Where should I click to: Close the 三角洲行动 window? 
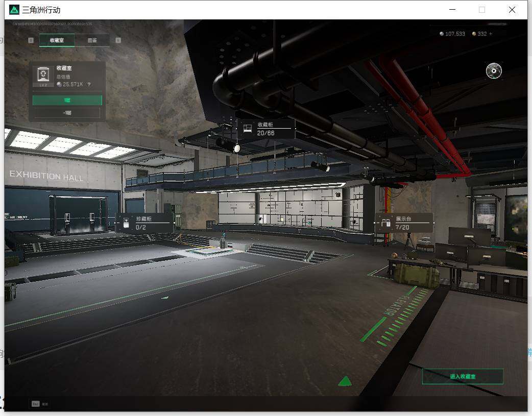[512, 10]
